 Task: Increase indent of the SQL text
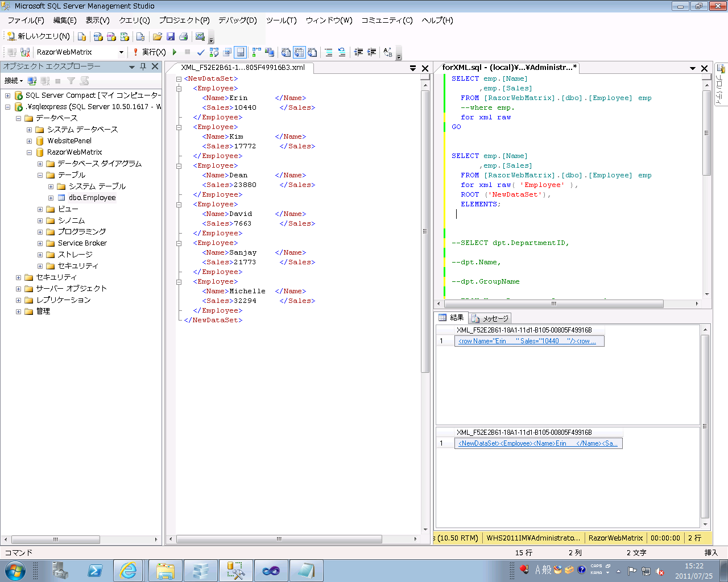click(x=371, y=52)
